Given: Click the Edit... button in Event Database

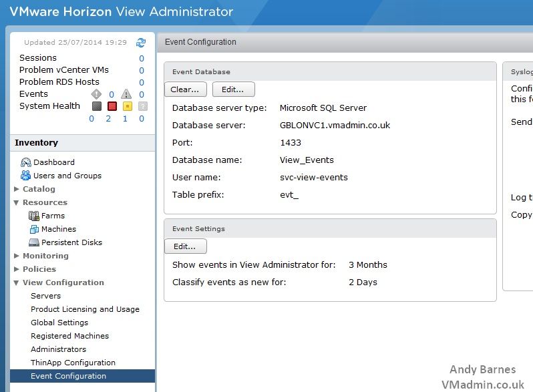Looking at the screenshot, I should coord(233,89).
